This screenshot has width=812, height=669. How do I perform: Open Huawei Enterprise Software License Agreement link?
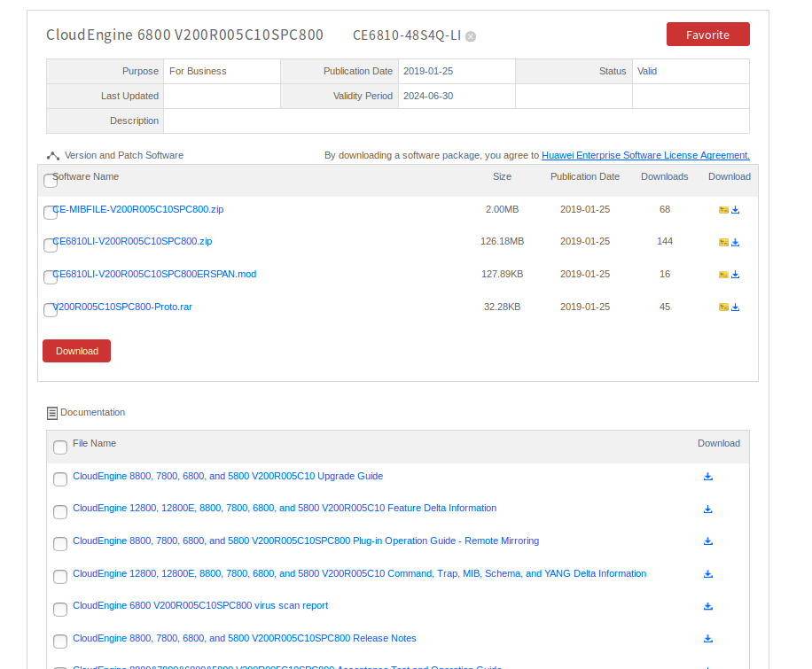[x=645, y=155]
